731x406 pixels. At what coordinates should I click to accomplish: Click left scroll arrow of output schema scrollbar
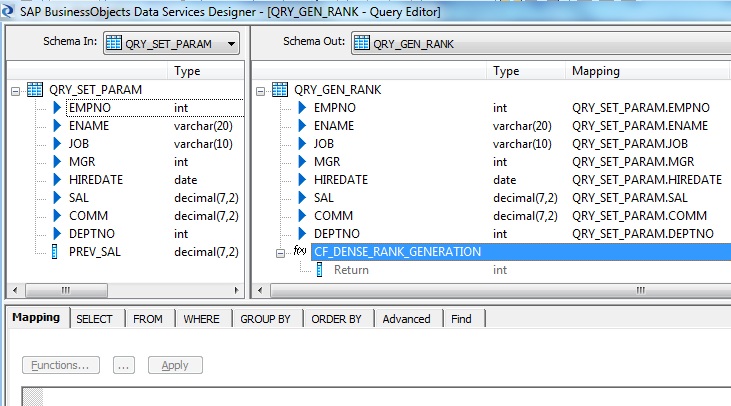(260, 290)
